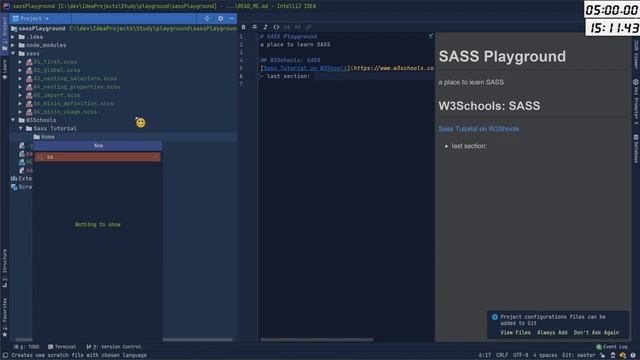Open the Version Control tool window
The height and width of the screenshot is (360, 640).
(x=114, y=347)
